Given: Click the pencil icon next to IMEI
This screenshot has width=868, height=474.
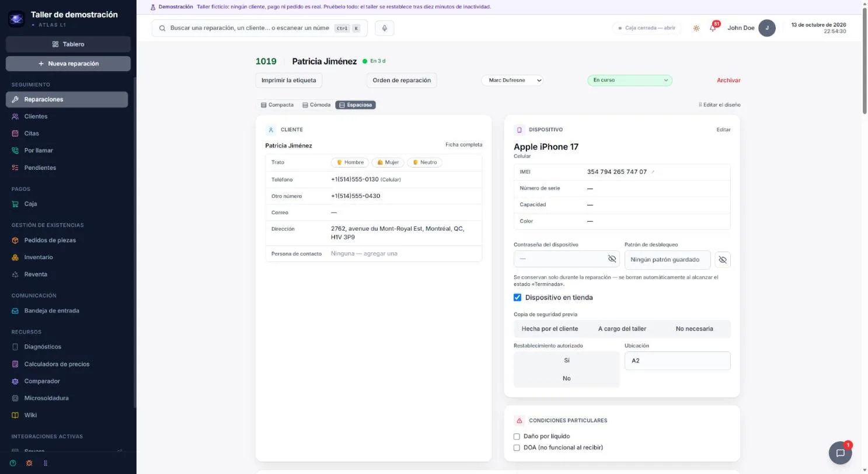Looking at the screenshot, I should (653, 172).
